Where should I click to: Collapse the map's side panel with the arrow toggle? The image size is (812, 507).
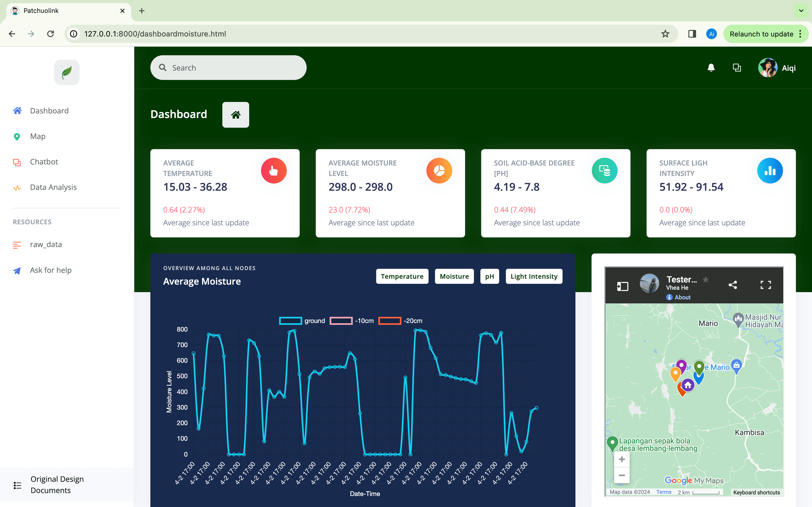pos(623,285)
